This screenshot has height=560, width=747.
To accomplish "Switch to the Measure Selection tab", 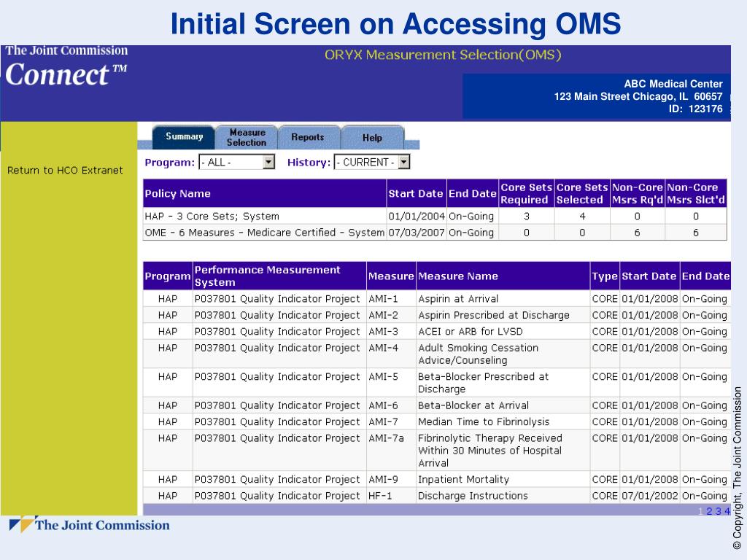I will click(x=247, y=137).
